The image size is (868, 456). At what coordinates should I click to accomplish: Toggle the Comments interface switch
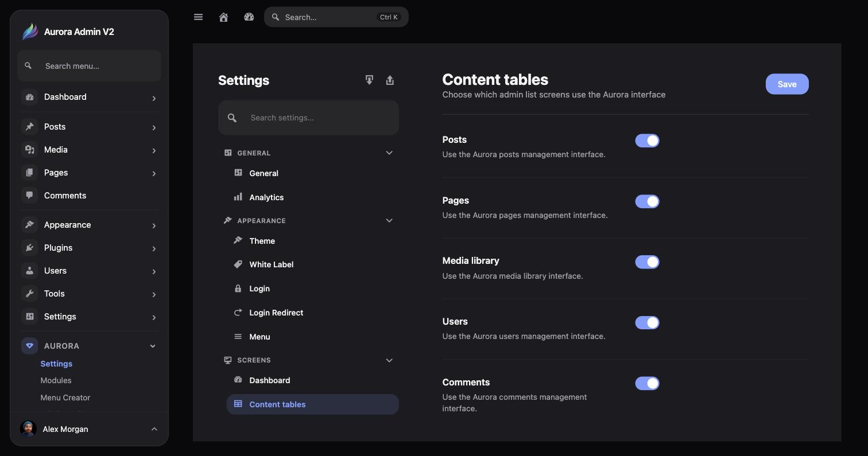(647, 383)
